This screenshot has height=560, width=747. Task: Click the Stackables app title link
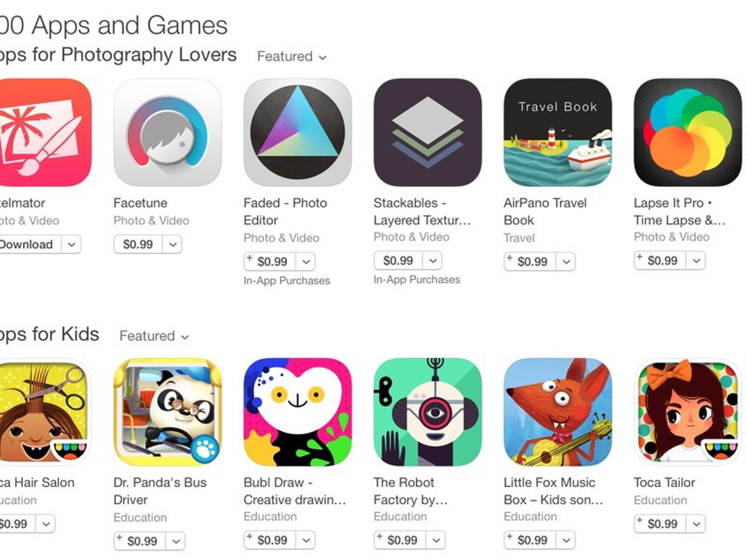[x=422, y=211]
